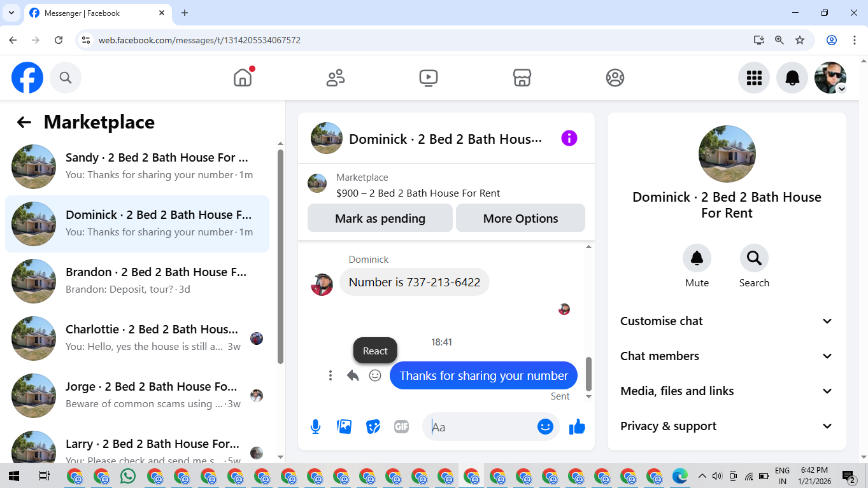Open Charlottie's conversation
Image resolution: width=868 pixels, height=488 pixels.
[x=137, y=338]
